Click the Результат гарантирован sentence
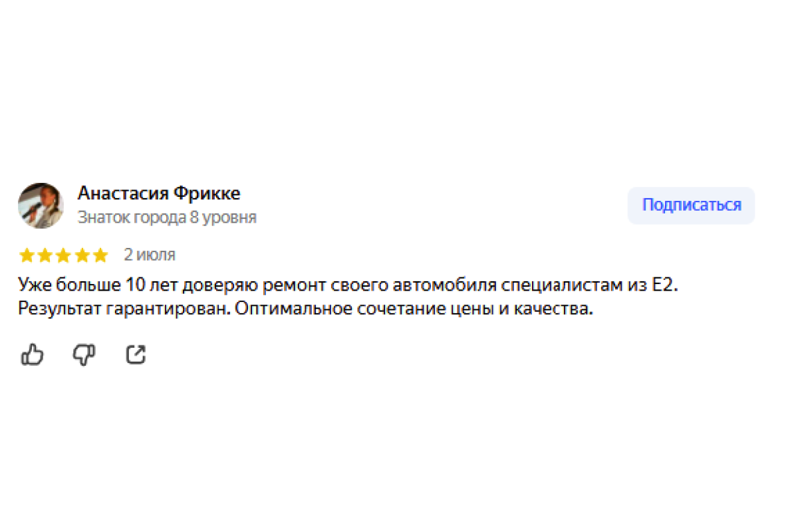 coord(126,309)
